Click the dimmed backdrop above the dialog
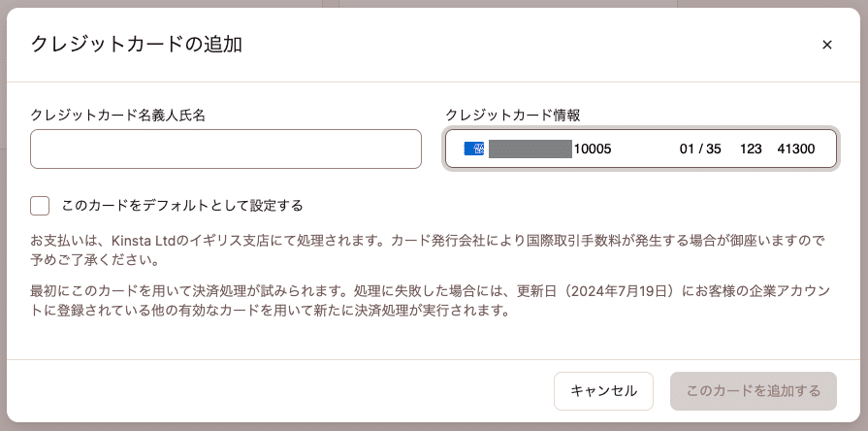868x431 pixels. pos(434,4)
